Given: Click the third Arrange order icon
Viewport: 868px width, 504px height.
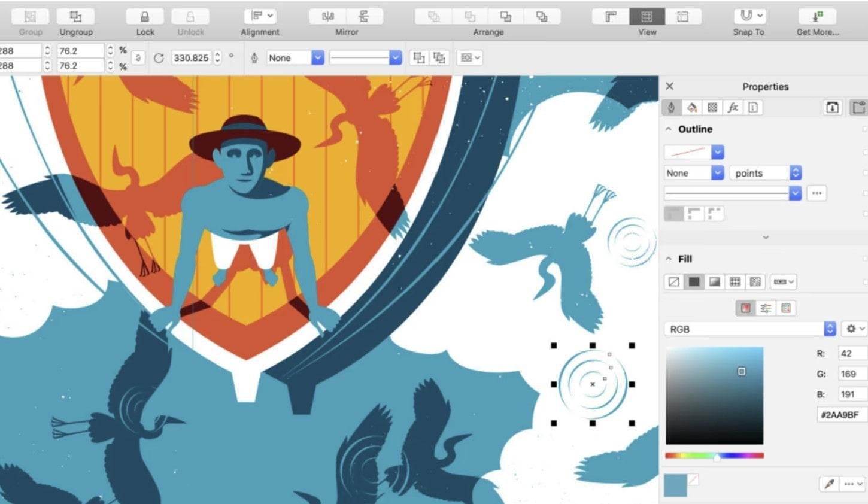Looking at the screenshot, I should (x=506, y=17).
